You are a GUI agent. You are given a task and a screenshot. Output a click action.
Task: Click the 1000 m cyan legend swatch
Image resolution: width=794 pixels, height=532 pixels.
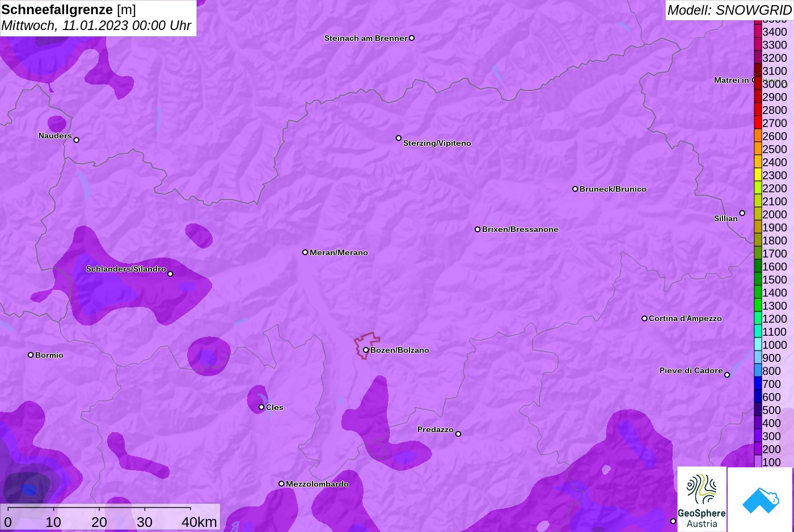(x=758, y=344)
